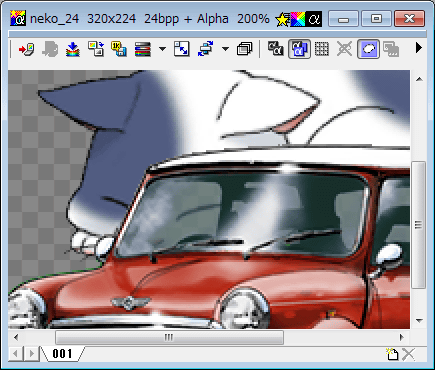Viewport: 435px width, 370px height.
Task: Click the resize image diagonal-arrows icon
Action: (182, 49)
